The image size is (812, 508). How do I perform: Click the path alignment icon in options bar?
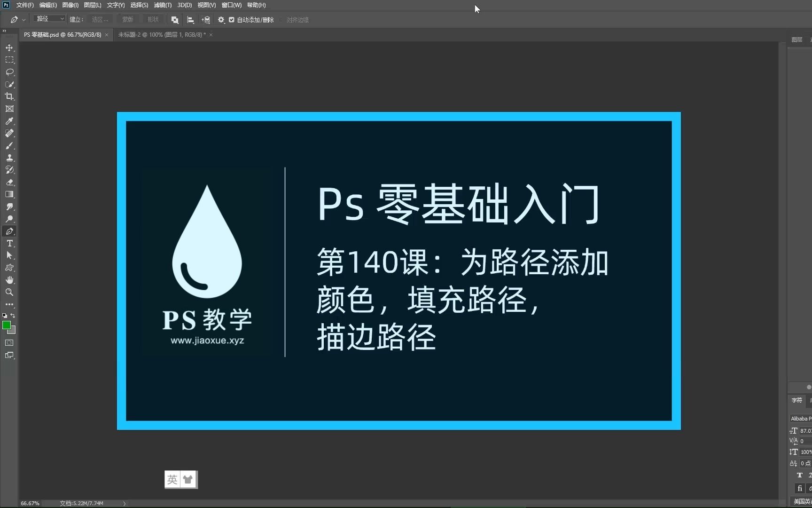tap(190, 20)
